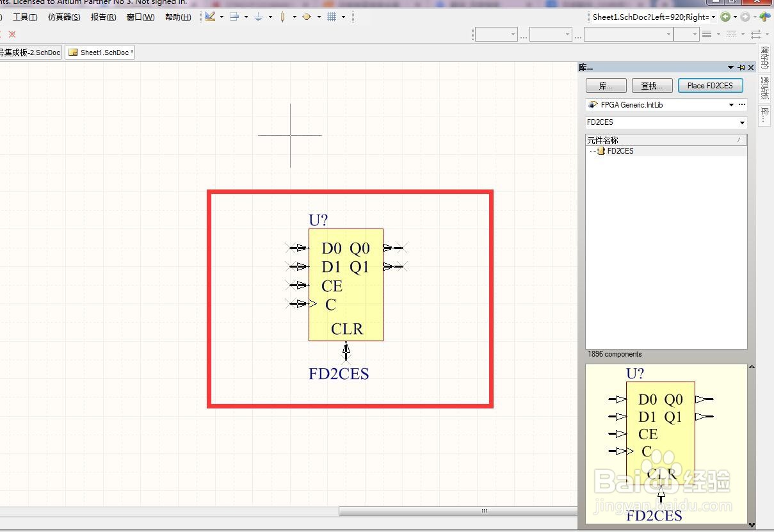
Task: Click the 查找... search button
Action: click(x=652, y=86)
